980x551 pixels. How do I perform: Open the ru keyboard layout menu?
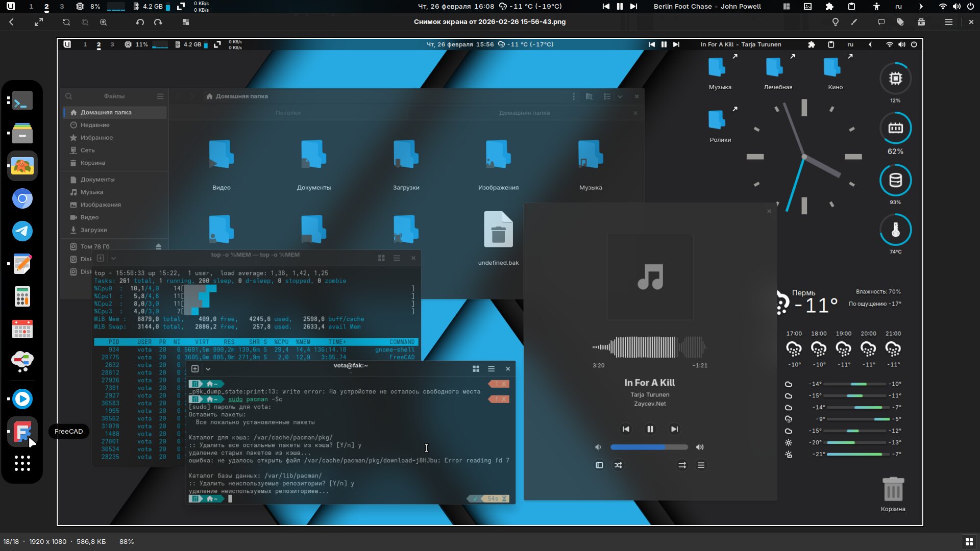pyautogui.click(x=898, y=7)
